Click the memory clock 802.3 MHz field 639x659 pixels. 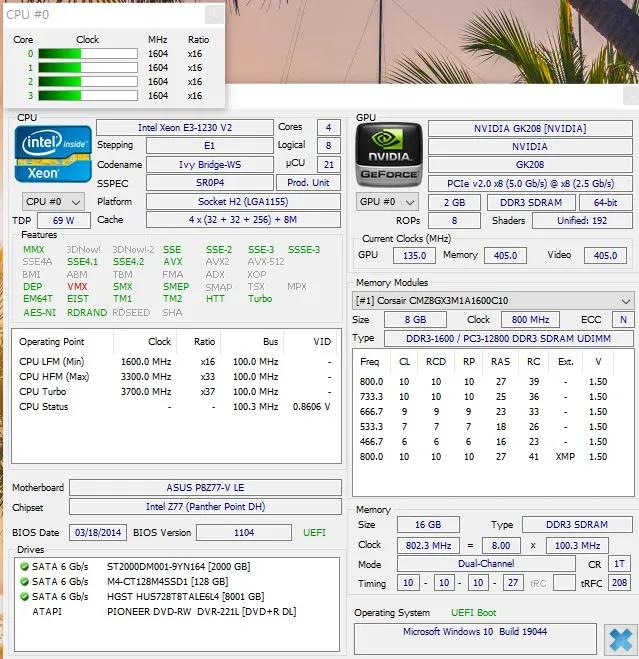(428, 546)
